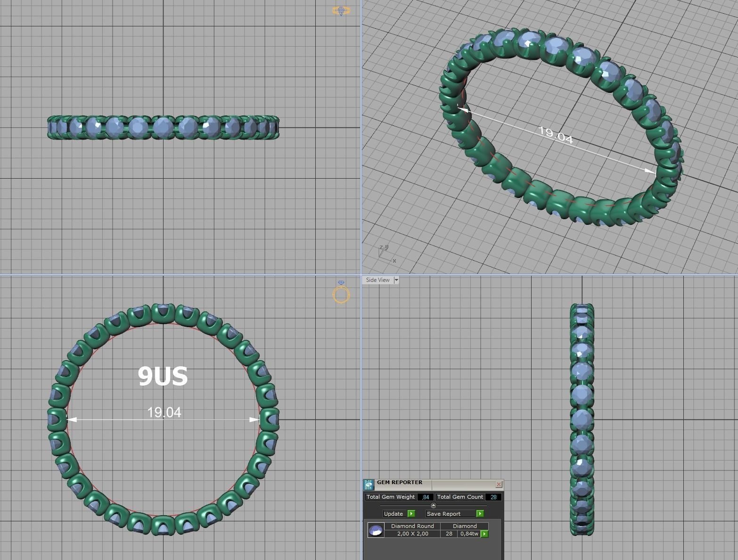Image resolution: width=738 pixels, height=560 pixels.
Task: Click the gem count cell showing 28
Action: click(449, 534)
